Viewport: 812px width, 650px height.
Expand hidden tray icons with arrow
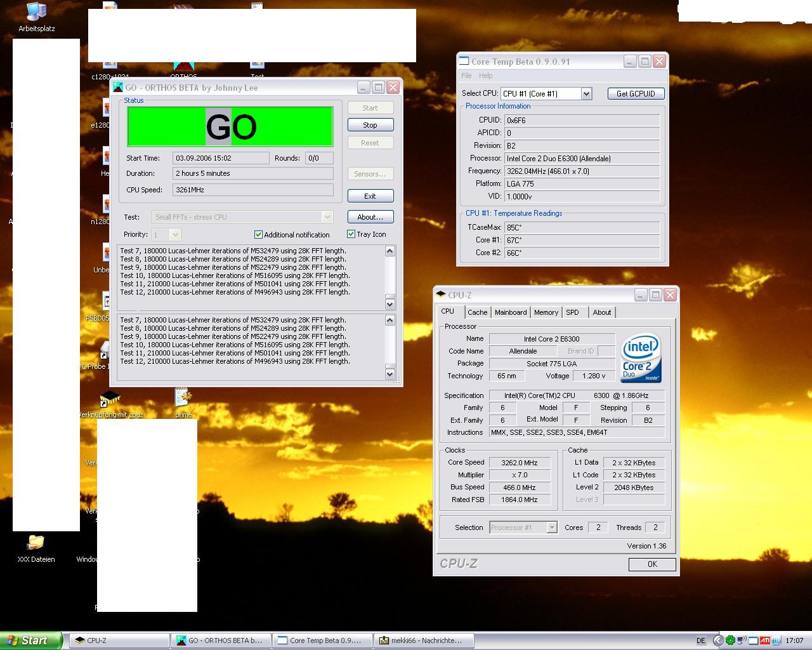(x=718, y=640)
